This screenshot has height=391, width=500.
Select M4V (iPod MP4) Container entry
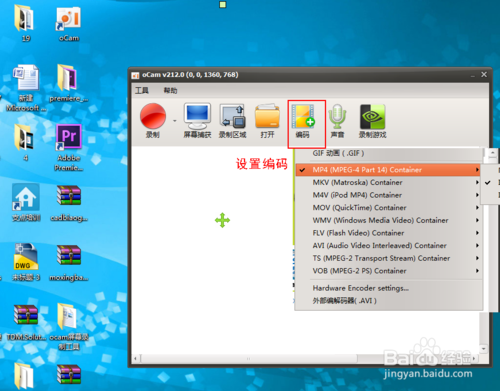[x=388, y=195]
